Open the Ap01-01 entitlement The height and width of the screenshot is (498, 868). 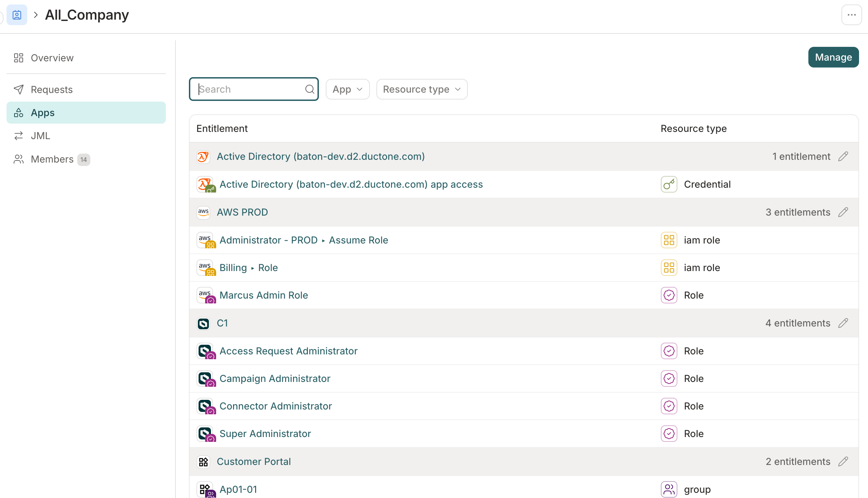pyautogui.click(x=238, y=489)
